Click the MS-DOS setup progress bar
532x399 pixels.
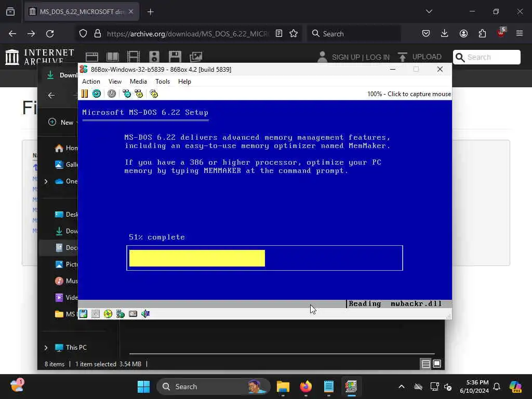coord(264,258)
